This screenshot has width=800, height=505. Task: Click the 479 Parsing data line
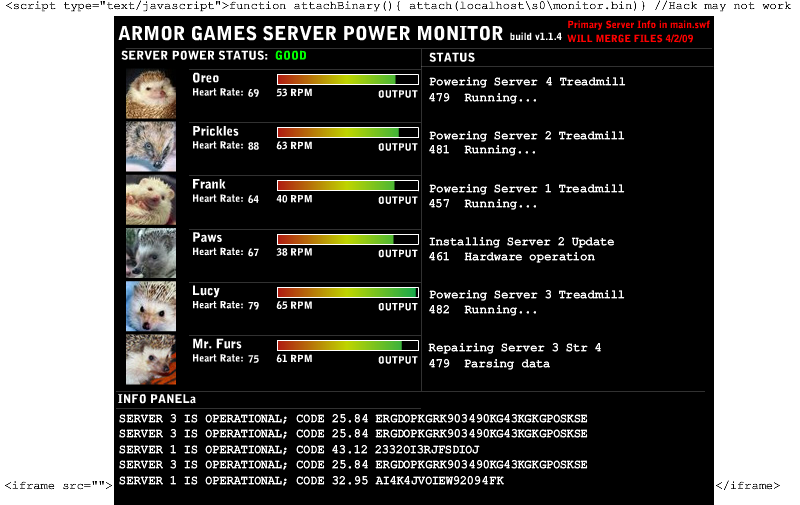tap(489, 364)
